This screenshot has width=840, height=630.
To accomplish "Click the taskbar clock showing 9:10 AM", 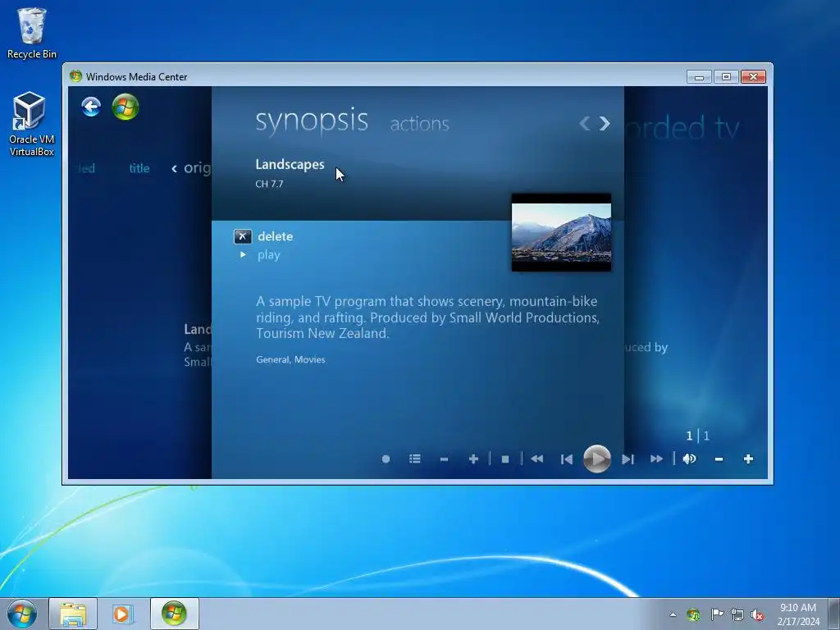I will click(x=798, y=614).
